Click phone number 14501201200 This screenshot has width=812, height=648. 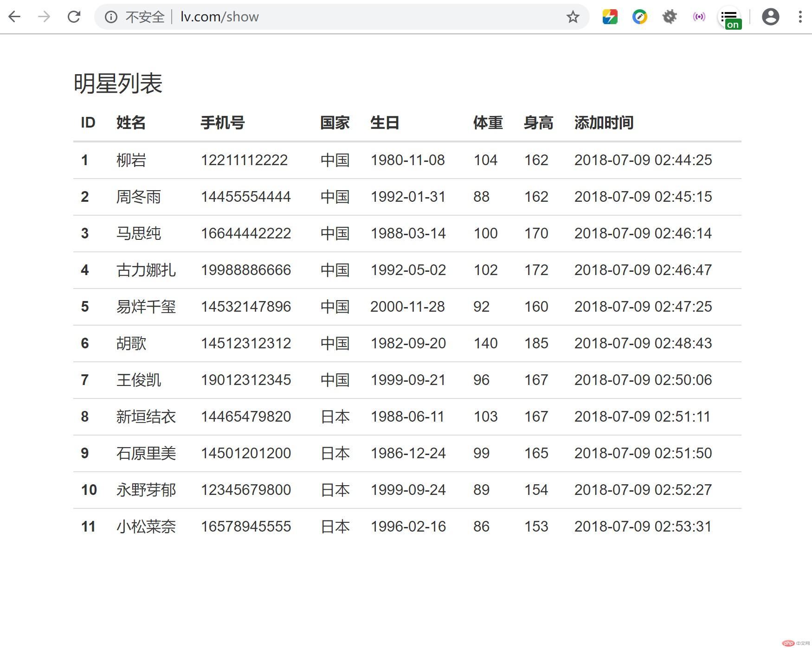coord(245,453)
